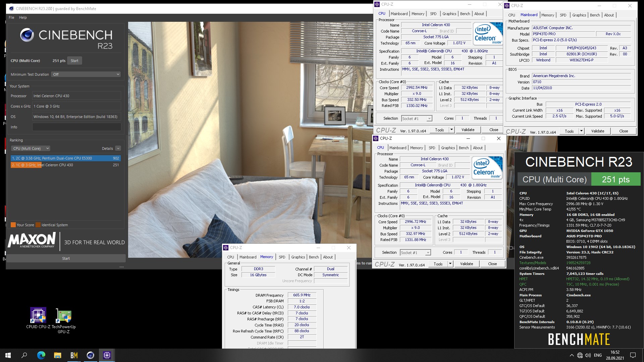
Task: Show hidden system tray icons
Action: point(572,355)
